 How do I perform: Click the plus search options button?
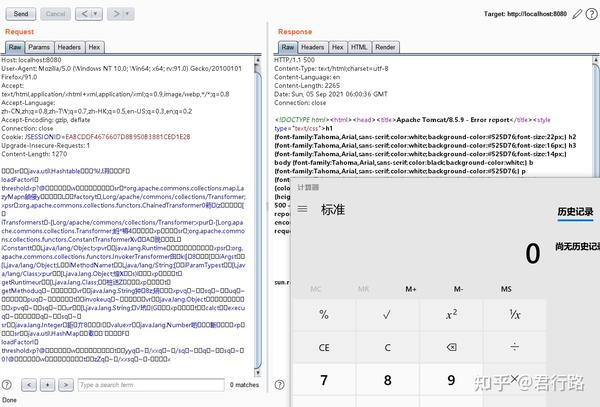47,385
